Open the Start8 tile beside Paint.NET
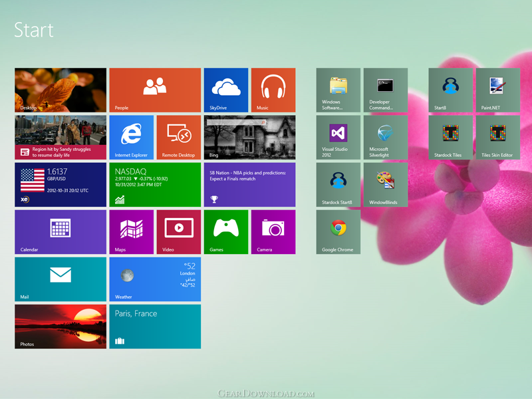 click(x=451, y=90)
